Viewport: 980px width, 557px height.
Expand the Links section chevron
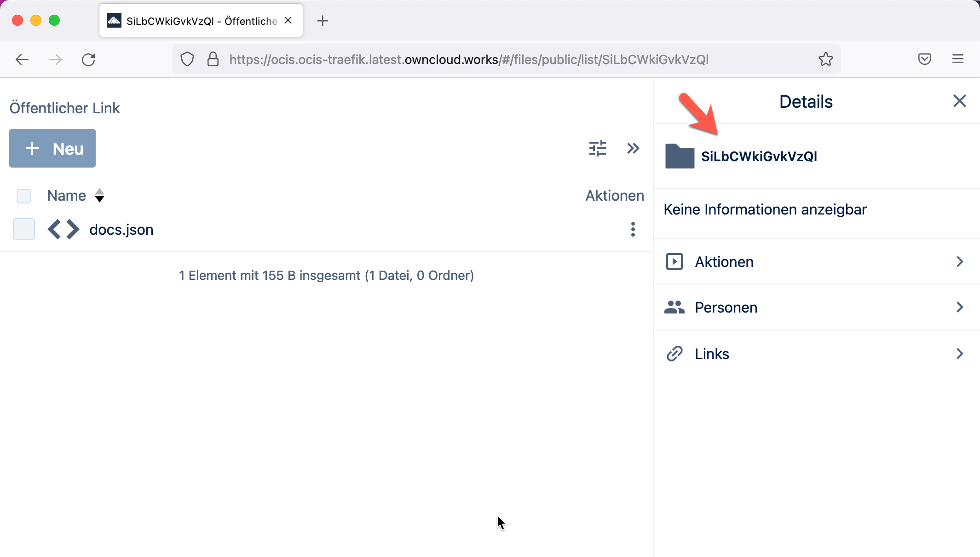[x=960, y=354]
